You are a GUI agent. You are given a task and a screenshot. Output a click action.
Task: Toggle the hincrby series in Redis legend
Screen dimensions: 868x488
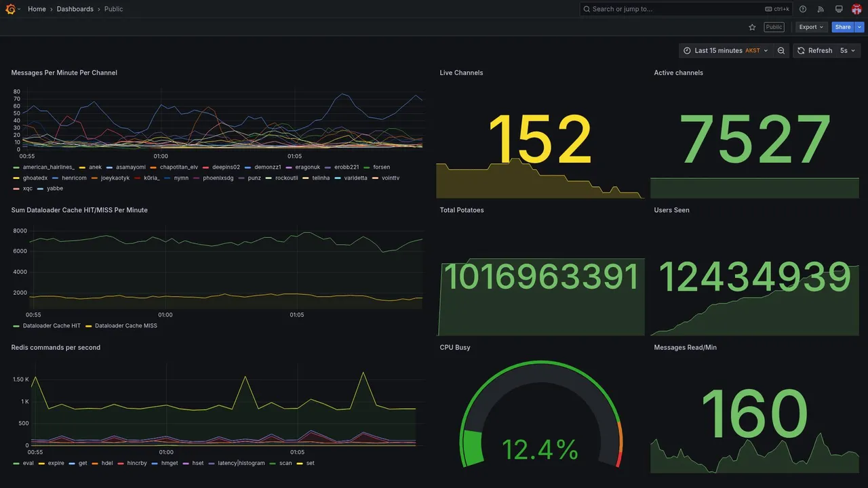click(132, 464)
